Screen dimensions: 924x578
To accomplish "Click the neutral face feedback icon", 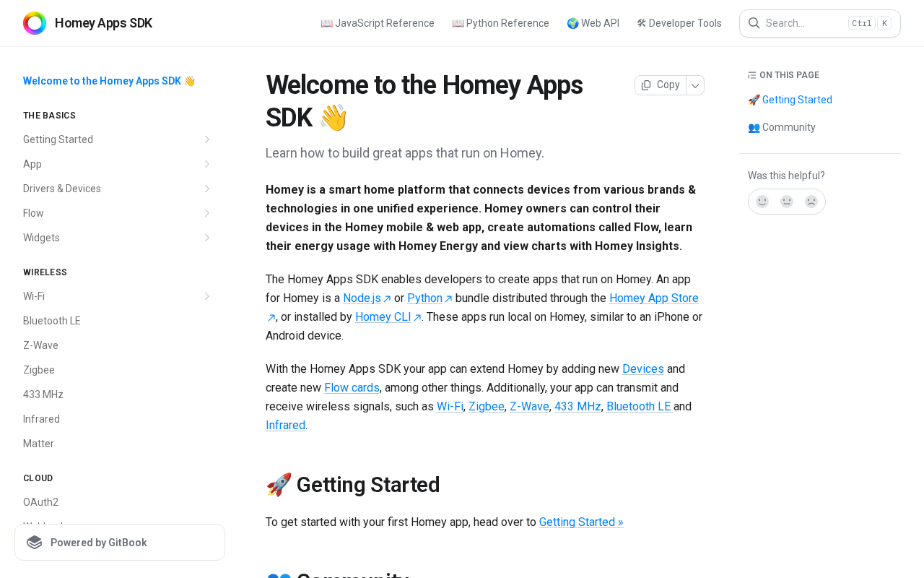I will coord(787,202).
